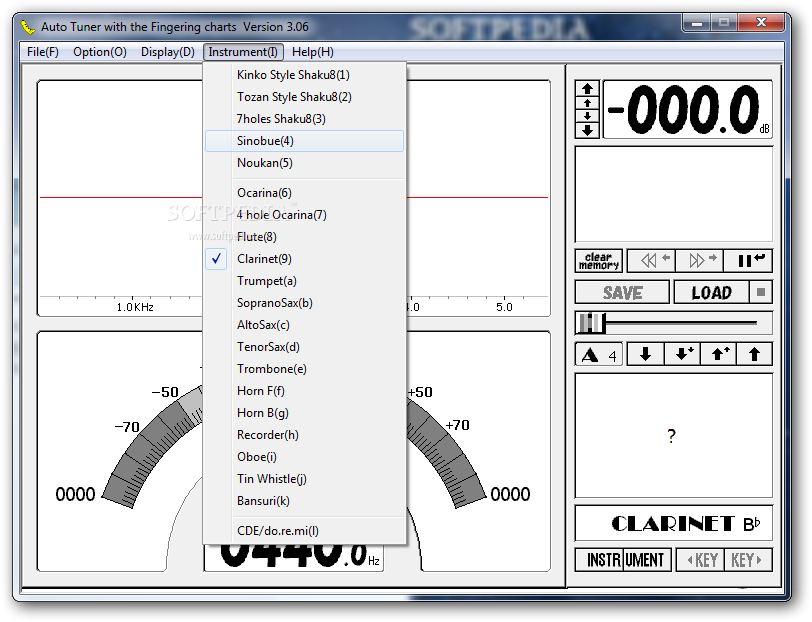Select Sinobue(4) in the Instrument menu

click(x=304, y=141)
